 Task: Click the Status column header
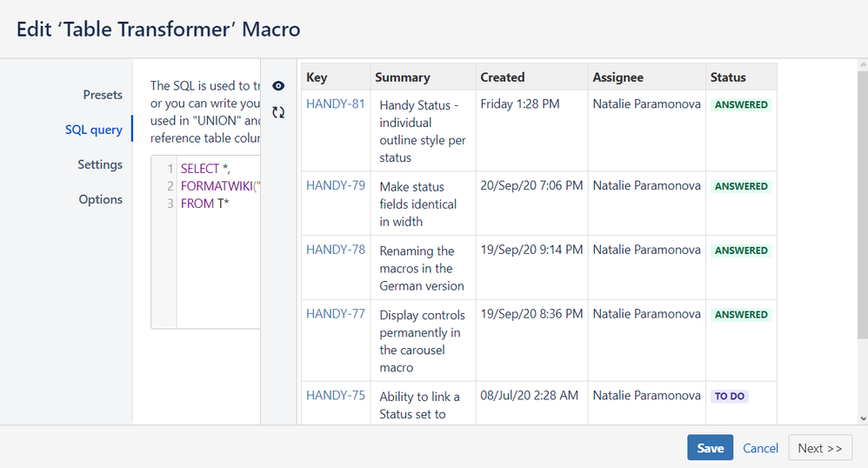[x=728, y=77]
